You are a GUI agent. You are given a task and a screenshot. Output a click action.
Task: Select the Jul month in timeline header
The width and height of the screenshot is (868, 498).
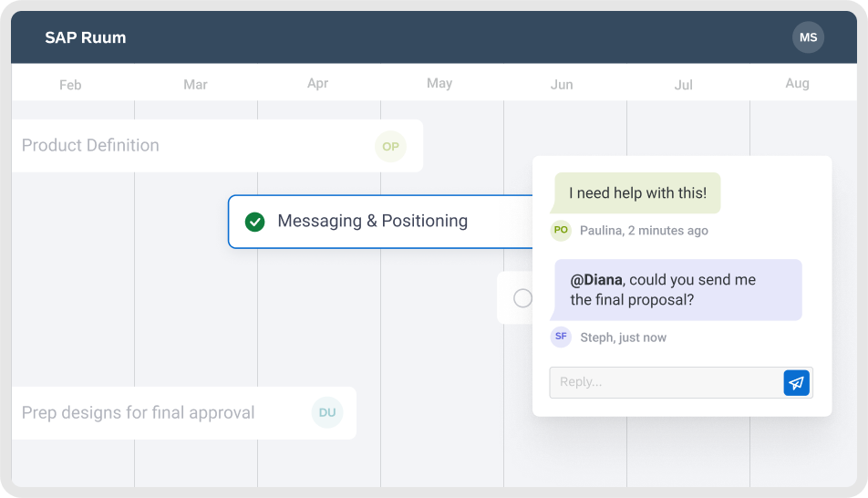point(683,85)
